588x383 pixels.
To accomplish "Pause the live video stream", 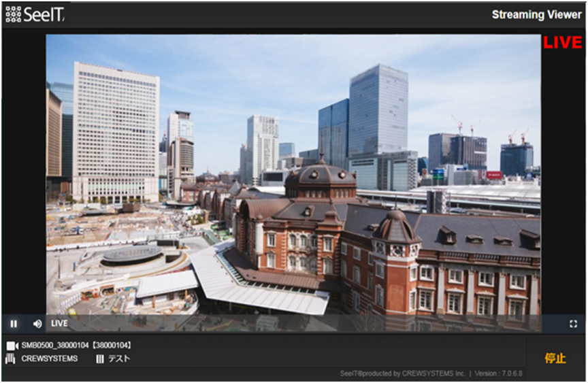I will [x=14, y=324].
